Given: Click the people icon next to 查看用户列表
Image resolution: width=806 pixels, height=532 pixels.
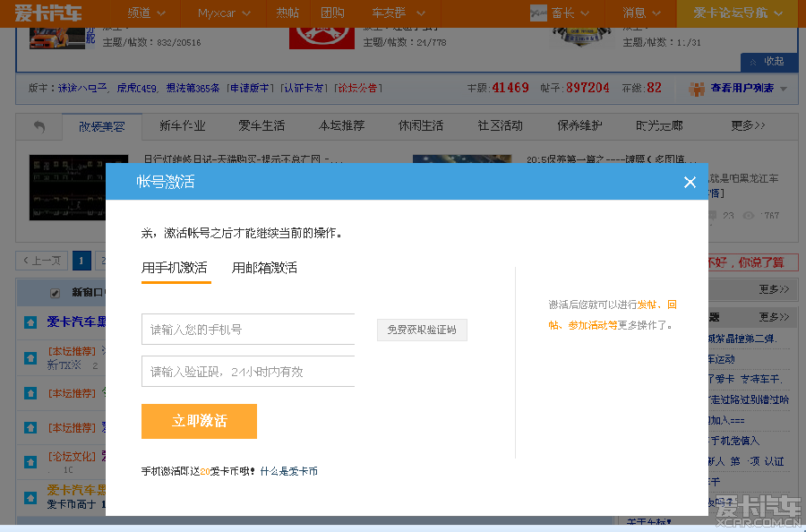Looking at the screenshot, I should tap(697, 89).
